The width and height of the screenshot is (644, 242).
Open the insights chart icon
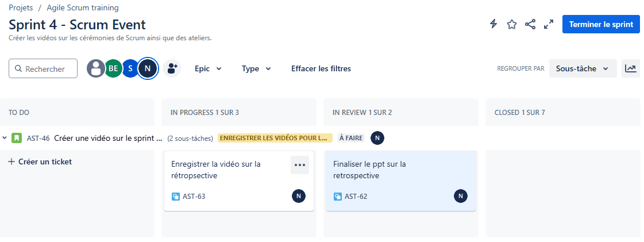[630, 68]
